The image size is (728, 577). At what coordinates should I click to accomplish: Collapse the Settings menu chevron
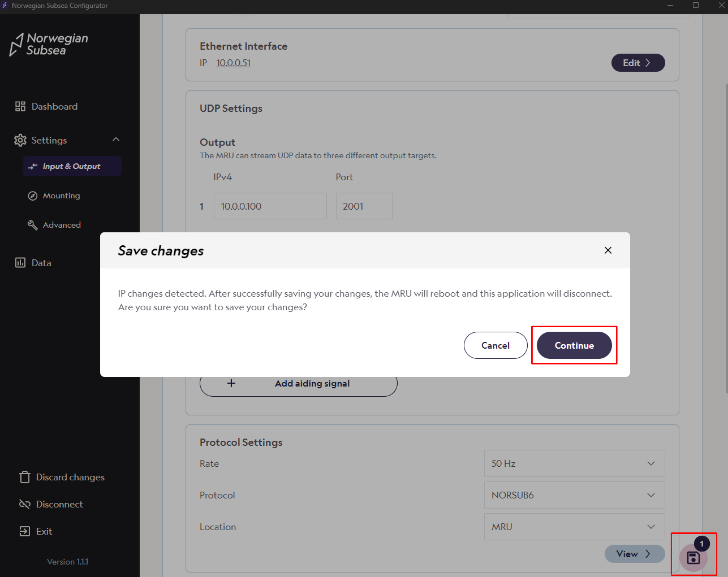click(116, 139)
